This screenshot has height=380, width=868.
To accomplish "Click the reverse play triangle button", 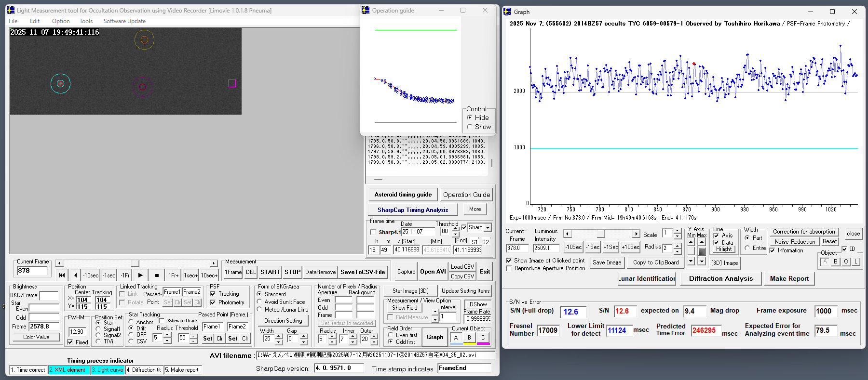I will (75, 275).
